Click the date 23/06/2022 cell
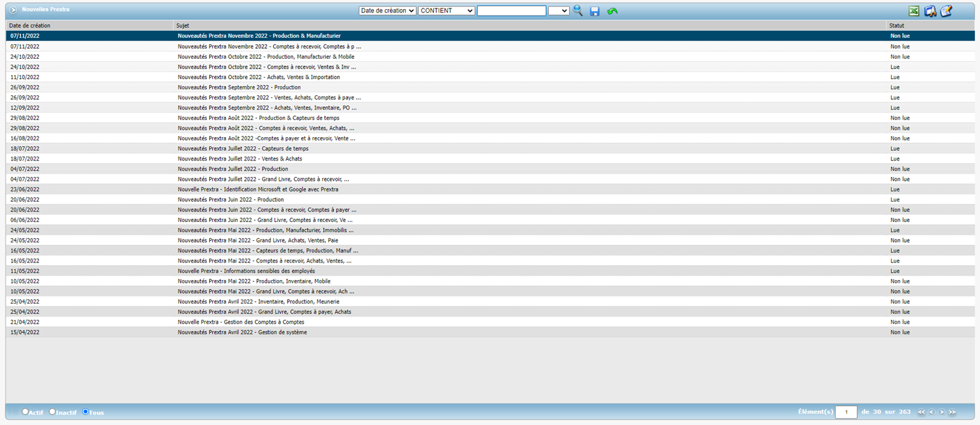Screen dimensions: 980x425 tap(25, 189)
